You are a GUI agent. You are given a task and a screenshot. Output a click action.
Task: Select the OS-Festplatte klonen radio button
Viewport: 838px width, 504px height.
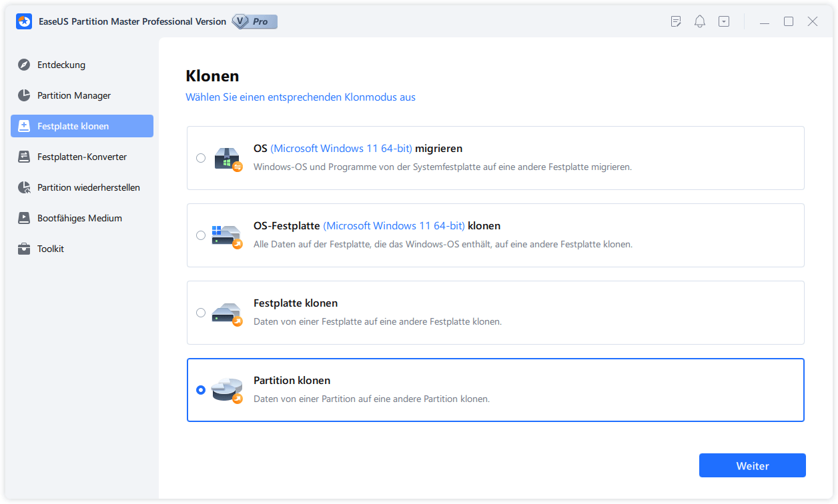[x=201, y=235]
